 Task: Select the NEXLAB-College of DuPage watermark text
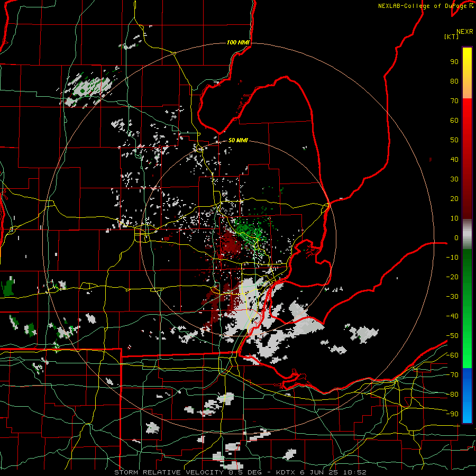(x=422, y=6)
